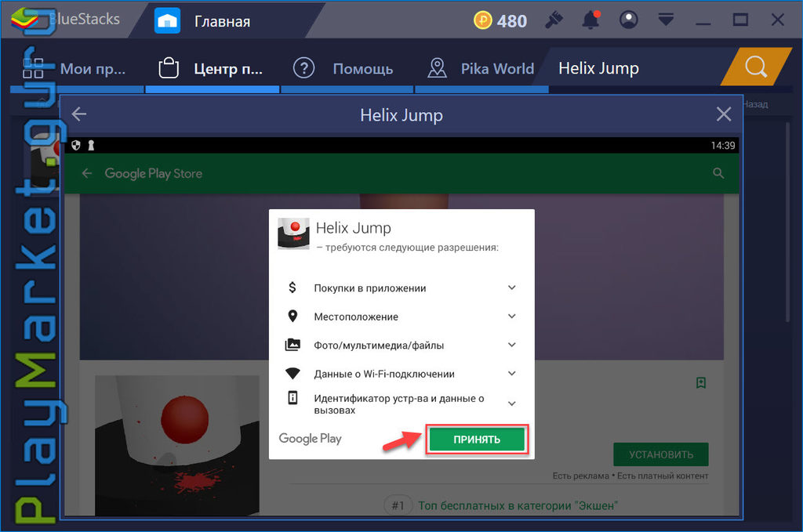Open Топ бесплатных в категории "Экшен" link
The image size is (803, 532).
(x=518, y=506)
